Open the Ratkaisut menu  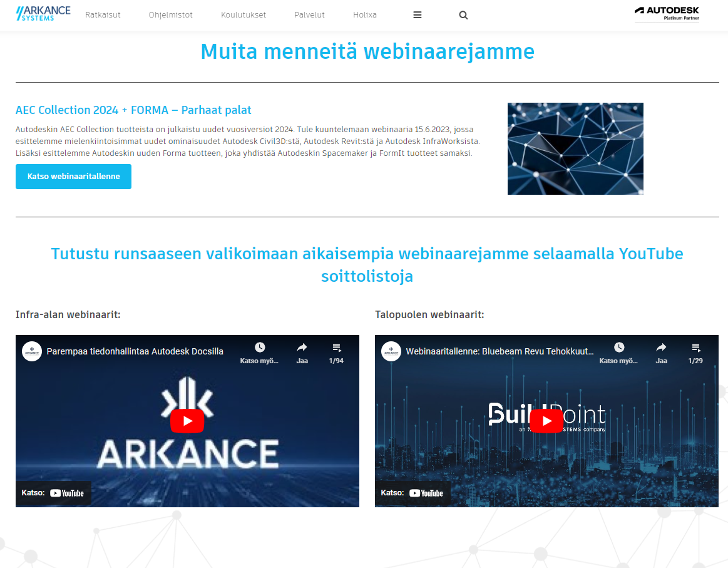[x=103, y=15]
